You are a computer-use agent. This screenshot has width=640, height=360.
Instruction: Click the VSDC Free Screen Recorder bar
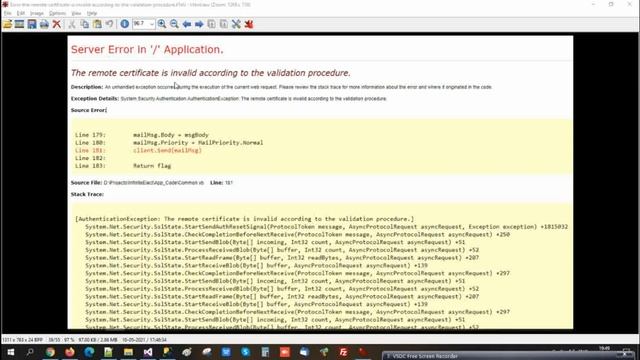[510, 356]
